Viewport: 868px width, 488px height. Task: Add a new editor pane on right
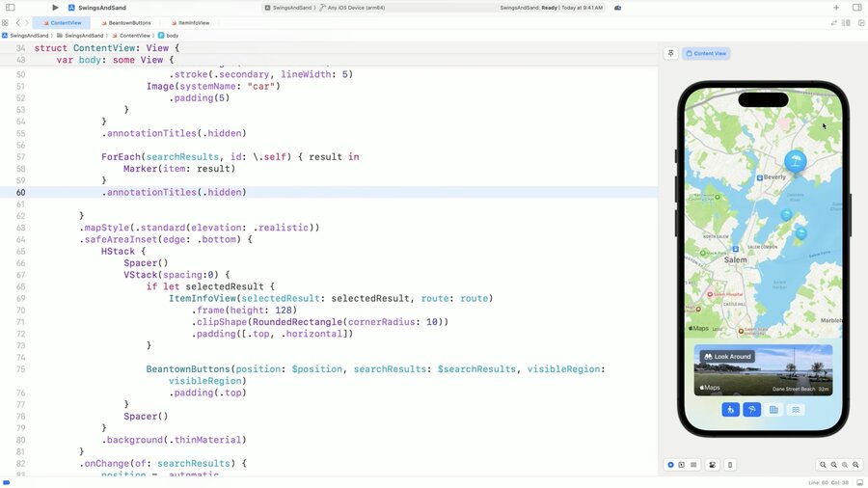(861, 23)
